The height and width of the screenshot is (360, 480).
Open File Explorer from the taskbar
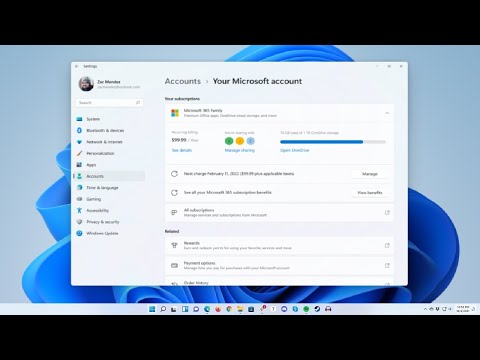[x=240, y=309]
